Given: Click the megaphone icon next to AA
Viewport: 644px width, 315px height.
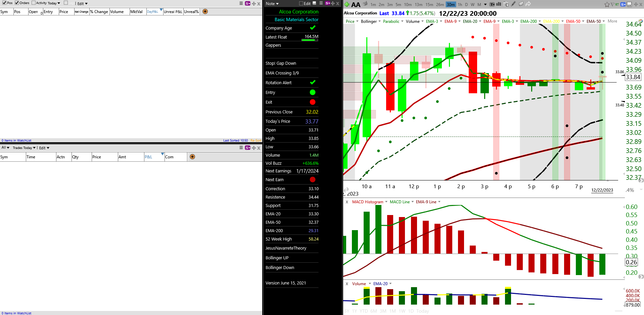Looking at the screenshot, I should [x=365, y=4].
